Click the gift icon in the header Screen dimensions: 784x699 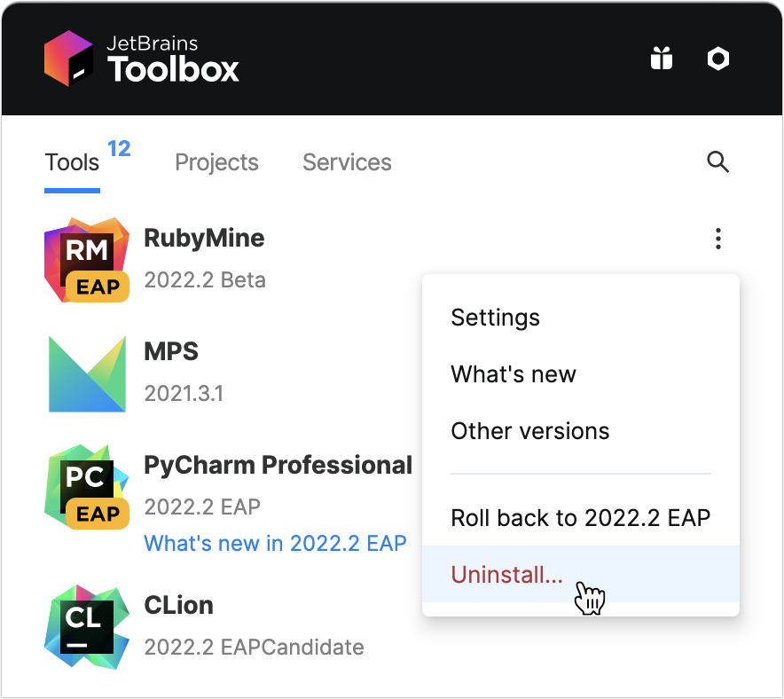(661, 58)
